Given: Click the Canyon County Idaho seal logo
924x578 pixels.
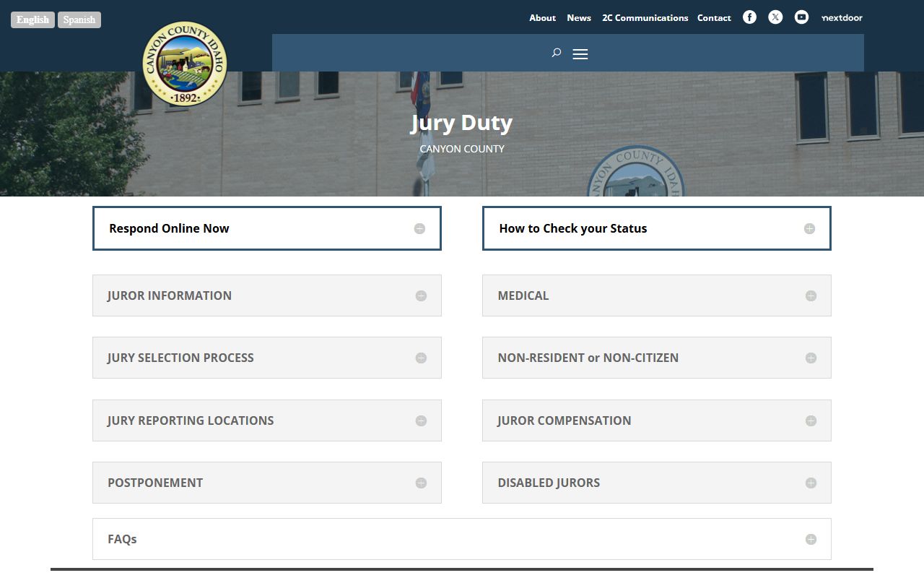Looking at the screenshot, I should click(x=185, y=64).
